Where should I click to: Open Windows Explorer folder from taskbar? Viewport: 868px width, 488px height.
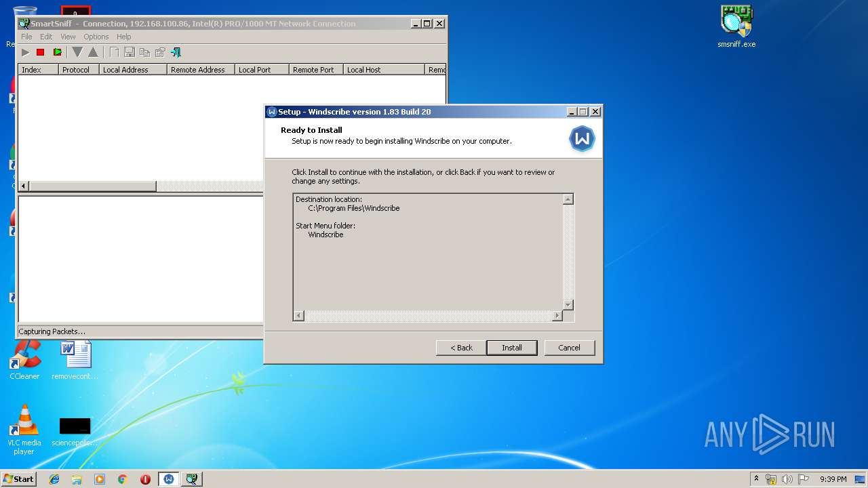[x=77, y=479]
